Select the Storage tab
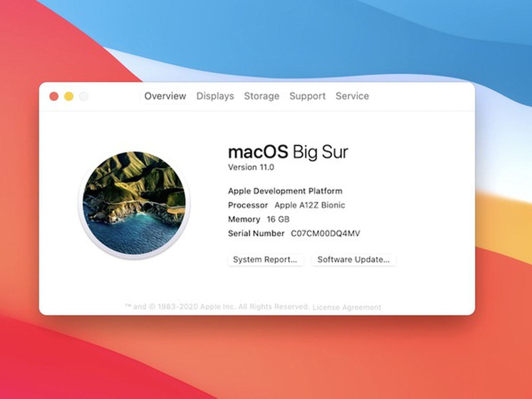Screen dimensions: 532x399 tap(262, 96)
